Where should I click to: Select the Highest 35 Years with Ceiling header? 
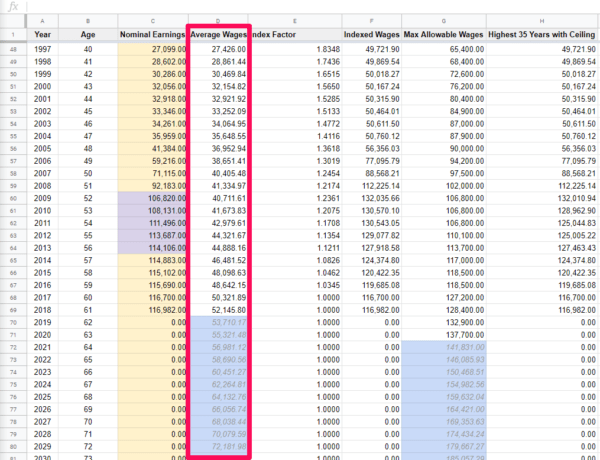tap(541, 33)
